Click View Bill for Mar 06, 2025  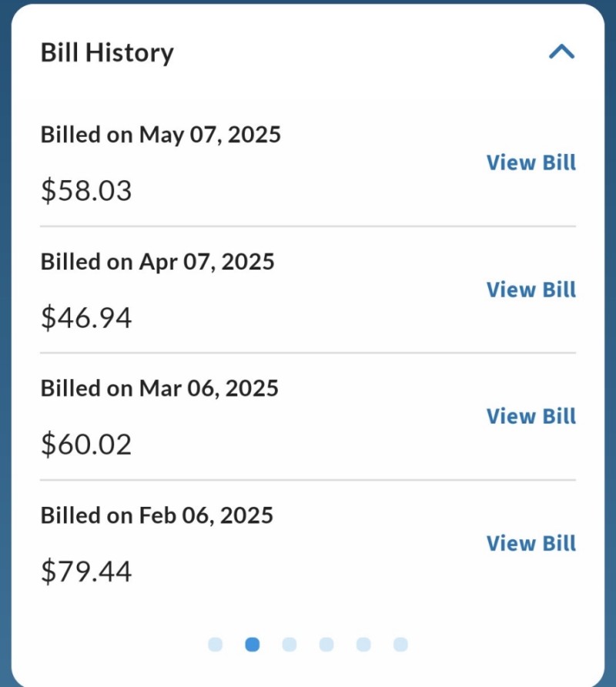[531, 416]
